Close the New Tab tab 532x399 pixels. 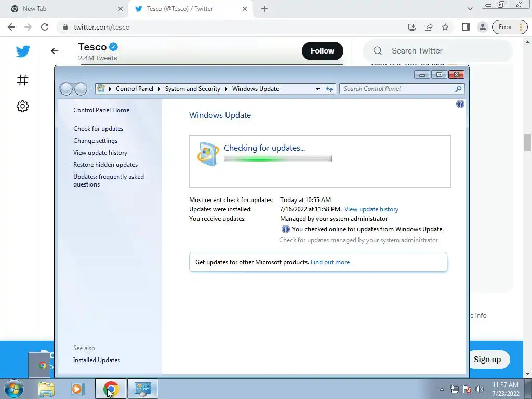coord(121,9)
